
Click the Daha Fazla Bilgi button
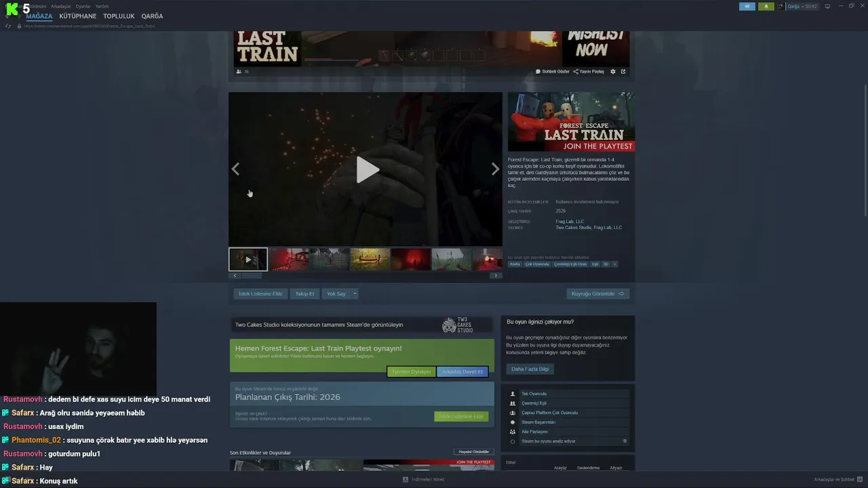tap(530, 369)
